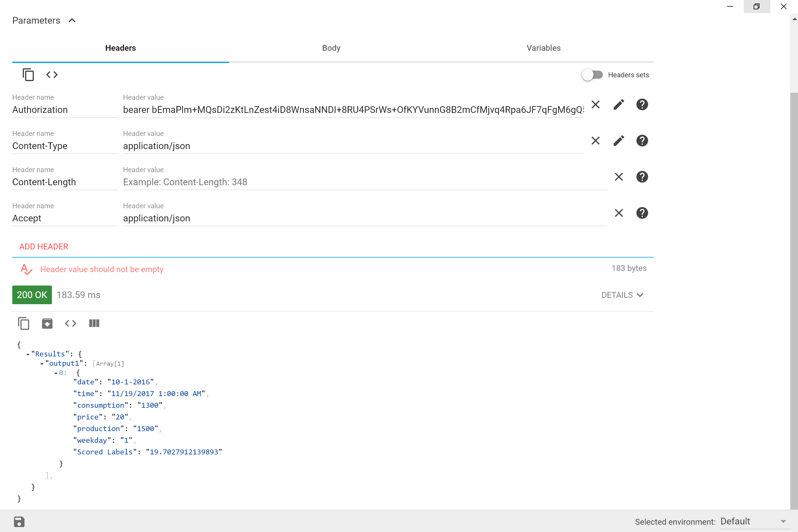Toggle headers source view code icon
798x532 pixels.
pos(52,75)
